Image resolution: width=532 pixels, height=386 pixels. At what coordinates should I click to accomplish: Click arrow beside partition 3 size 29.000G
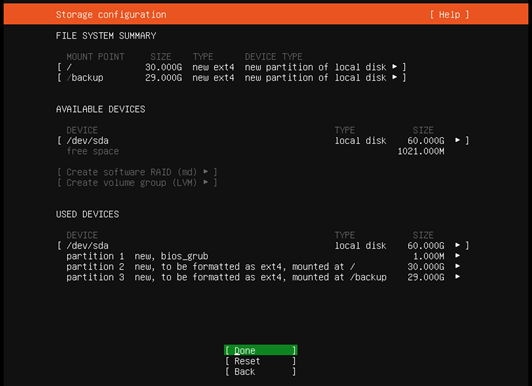tap(458, 277)
